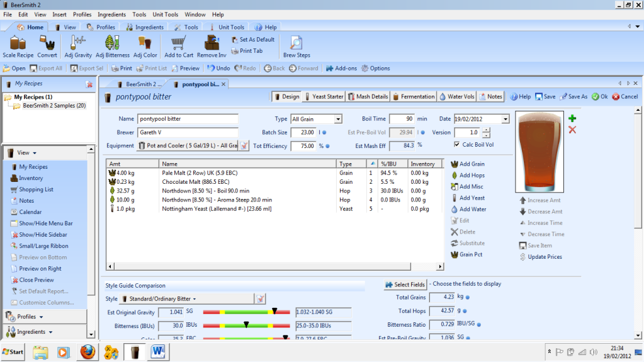The width and height of the screenshot is (644, 362).
Task: Expand the Style Standard/Ordinary Bitter dropdown
Action: (x=195, y=299)
